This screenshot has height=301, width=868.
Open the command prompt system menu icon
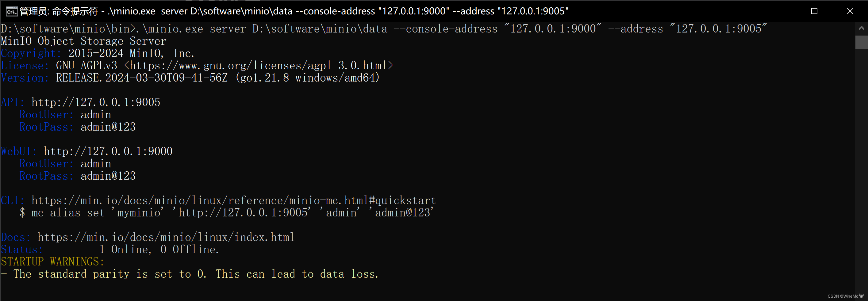(11, 11)
